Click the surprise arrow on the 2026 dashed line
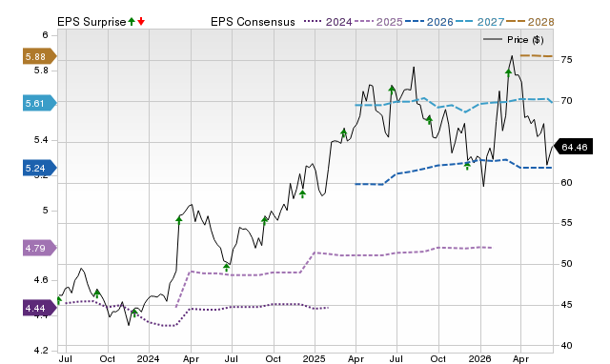This screenshot has height=364, width=610. click(467, 166)
